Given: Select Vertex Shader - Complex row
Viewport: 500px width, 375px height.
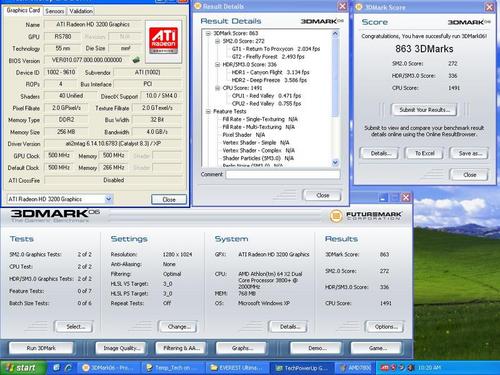Looking at the screenshot, I should tap(259, 150).
